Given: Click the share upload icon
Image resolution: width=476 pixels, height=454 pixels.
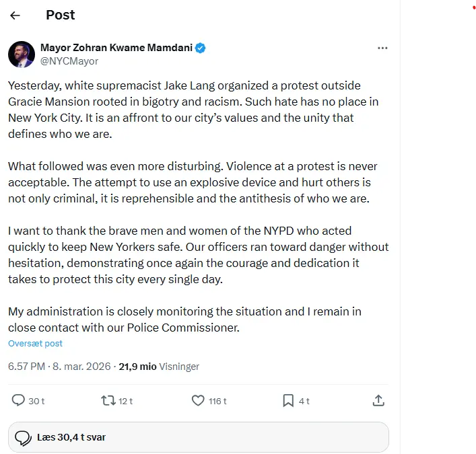Looking at the screenshot, I should pyautogui.click(x=378, y=400).
